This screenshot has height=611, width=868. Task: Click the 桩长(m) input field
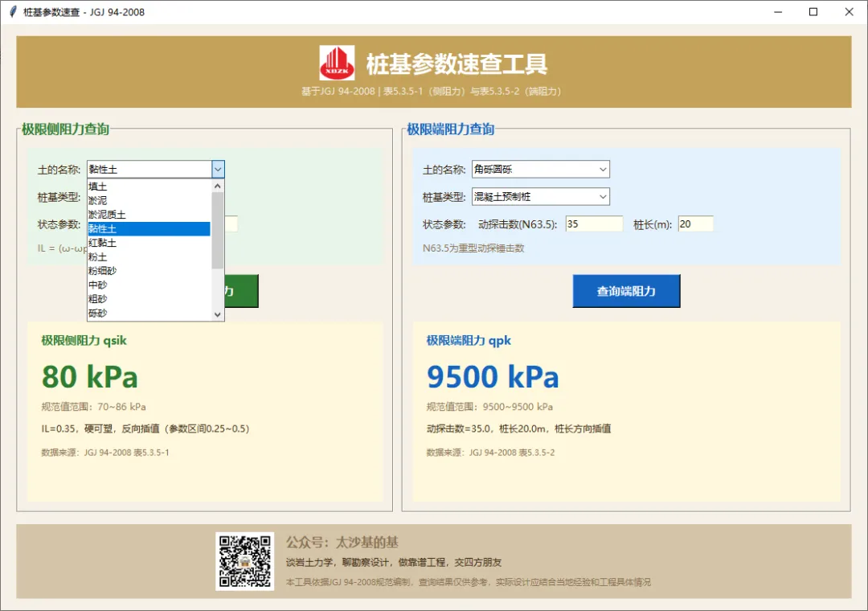[695, 223]
